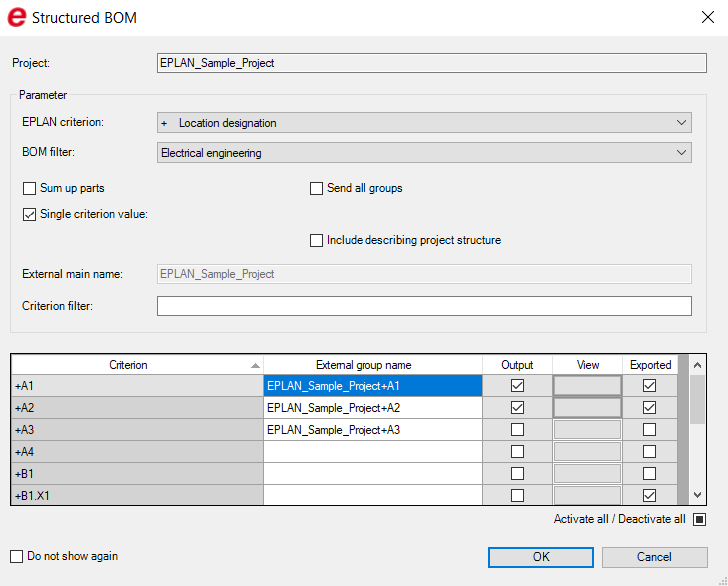Click the External group name column header
728x586 pixels.
click(372, 365)
